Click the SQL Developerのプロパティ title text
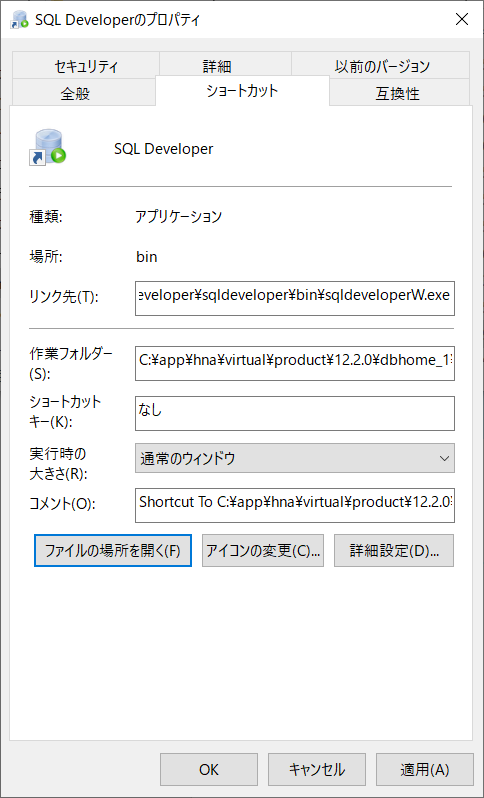 tap(118, 20)
